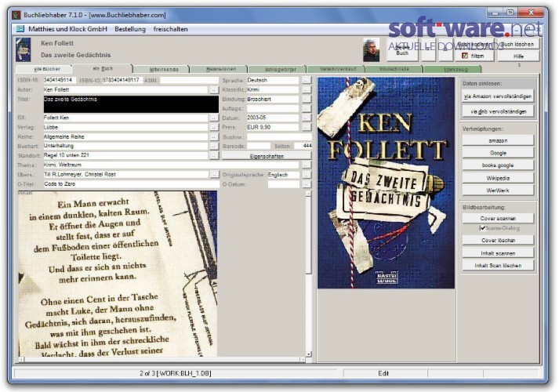Screen dimensions: 559x392
Task: Open selection list for Originalsprache Englisch
Action: point(307,175)
